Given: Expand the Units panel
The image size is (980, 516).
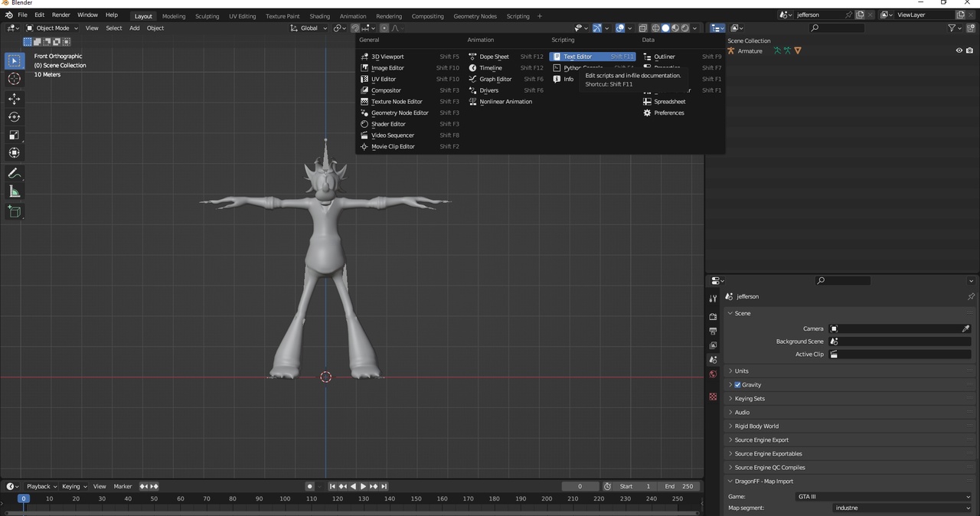Looking at the screenshot, I should (849, 371).
